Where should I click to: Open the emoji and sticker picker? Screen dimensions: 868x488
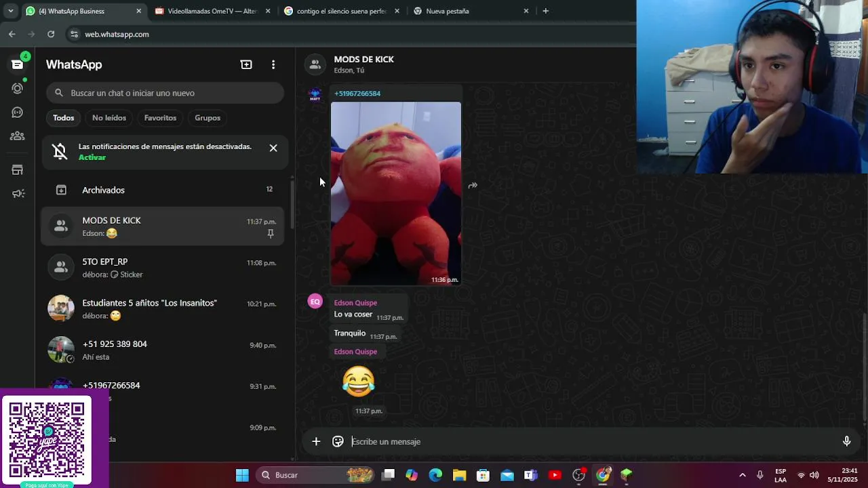pyautogui.click(x=338, y=441)
